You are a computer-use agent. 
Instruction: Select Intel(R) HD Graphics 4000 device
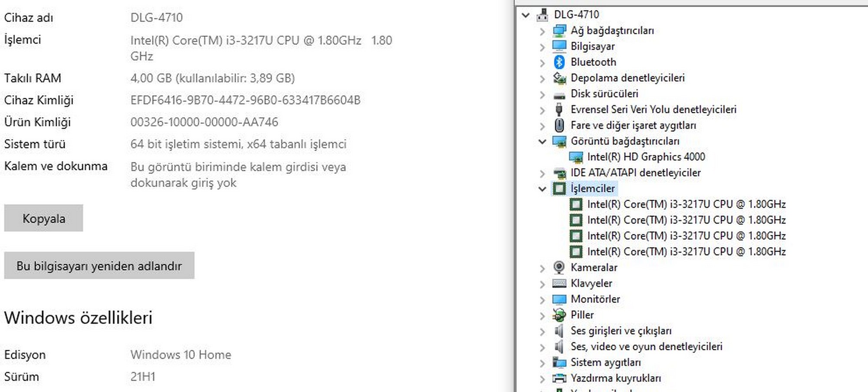coord(646,157)
